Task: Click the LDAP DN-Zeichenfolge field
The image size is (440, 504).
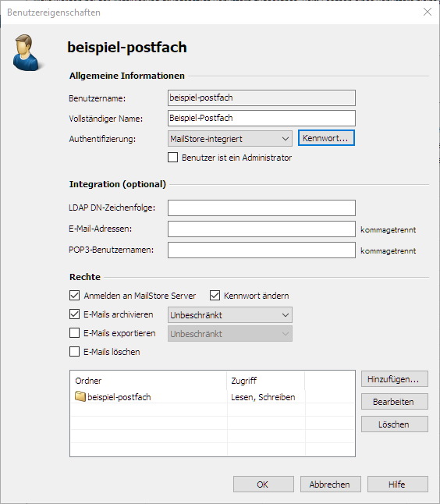Action: pyautogui.click(x=261, y=208)
